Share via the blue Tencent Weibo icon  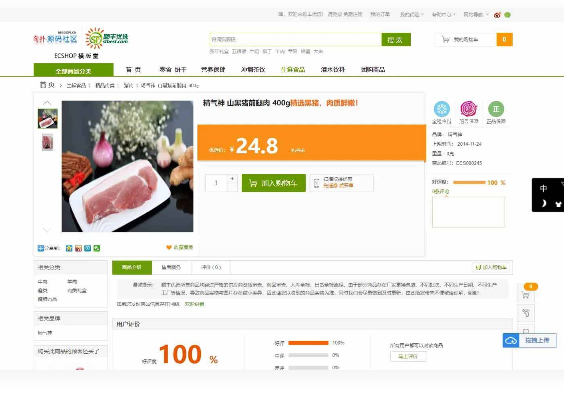(87, 248)
